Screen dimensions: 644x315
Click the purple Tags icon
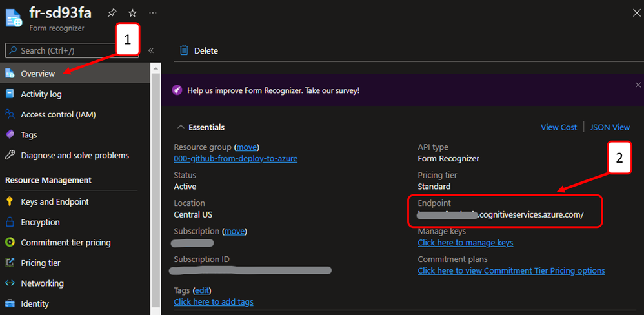tap(10, 135)
